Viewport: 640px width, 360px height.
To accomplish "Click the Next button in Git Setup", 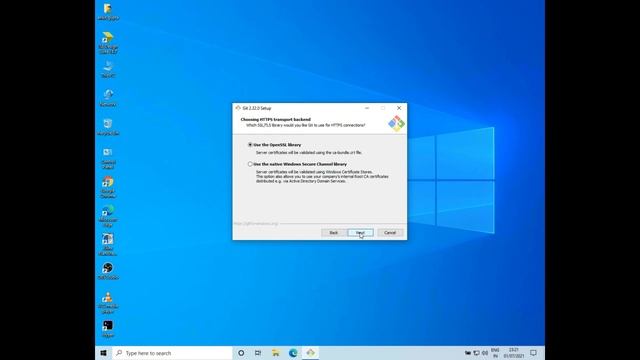I will tap(360, 233).
